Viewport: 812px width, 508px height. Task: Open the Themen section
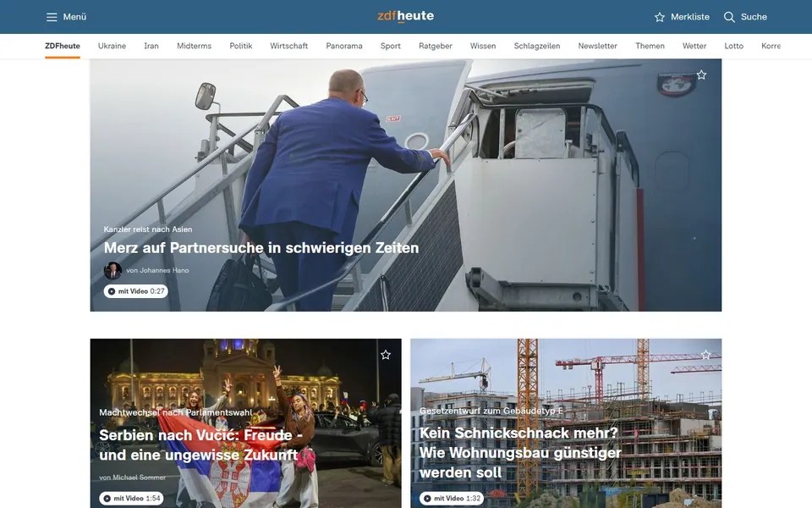point(650,46)
